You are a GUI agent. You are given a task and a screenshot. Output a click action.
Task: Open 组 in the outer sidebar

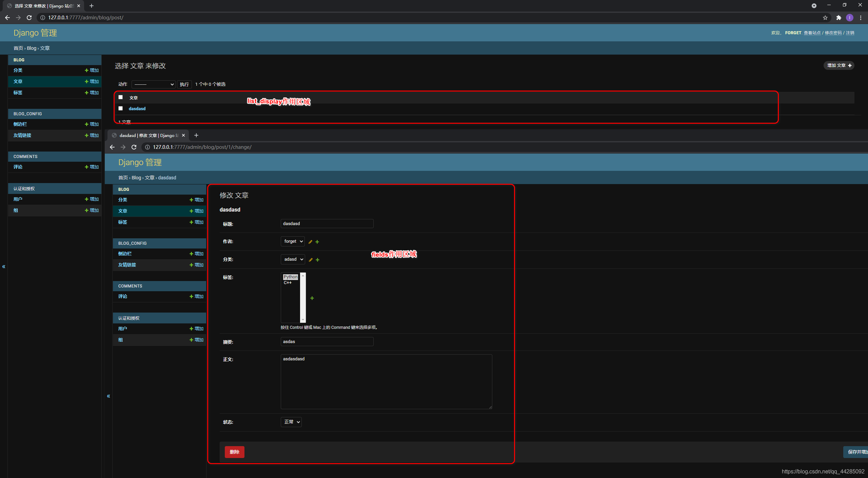coord(16,210)
